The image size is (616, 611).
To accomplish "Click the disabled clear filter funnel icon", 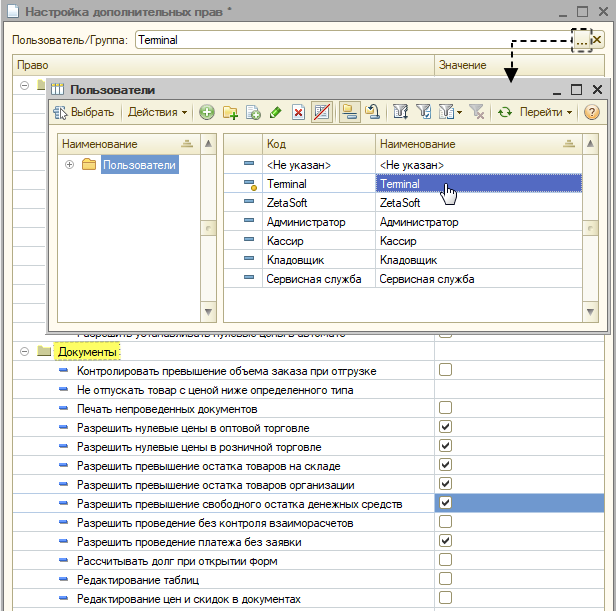I will coord(477,112).
